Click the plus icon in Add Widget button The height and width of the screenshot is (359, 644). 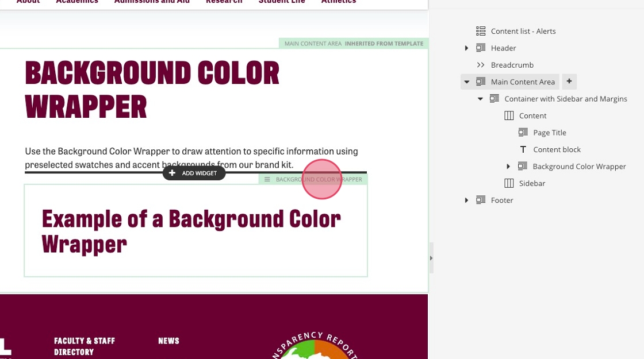(172, 173)
